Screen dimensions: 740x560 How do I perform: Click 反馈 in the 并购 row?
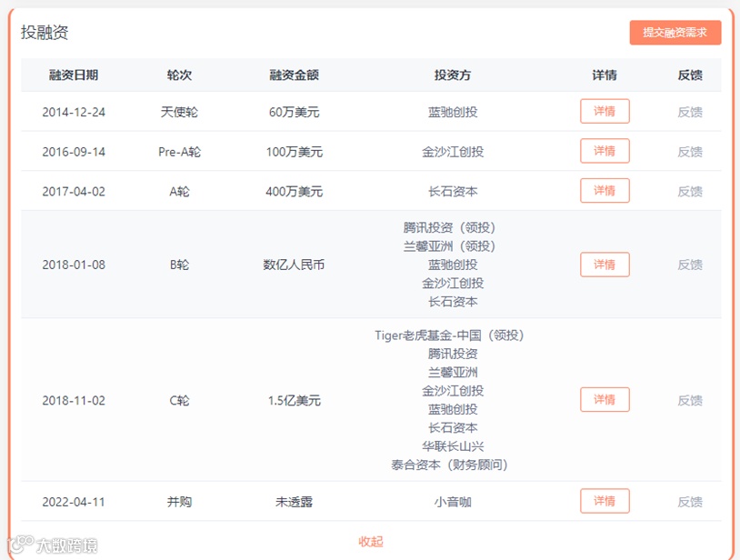click(690, 502)
